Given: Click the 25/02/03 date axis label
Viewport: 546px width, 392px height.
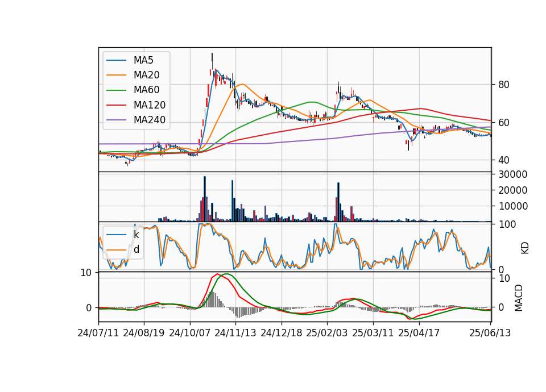Looking at the screenshot, I should [327, 333].
